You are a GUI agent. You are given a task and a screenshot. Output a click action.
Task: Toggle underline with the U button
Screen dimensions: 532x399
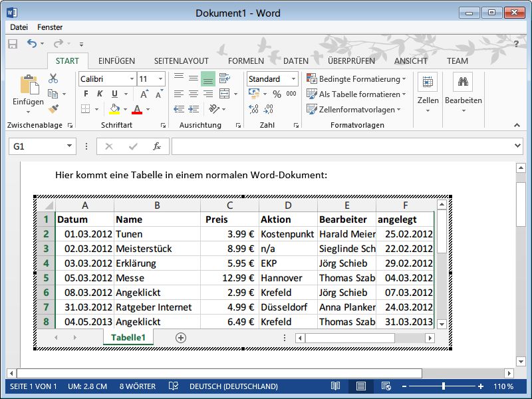point(114,94)
